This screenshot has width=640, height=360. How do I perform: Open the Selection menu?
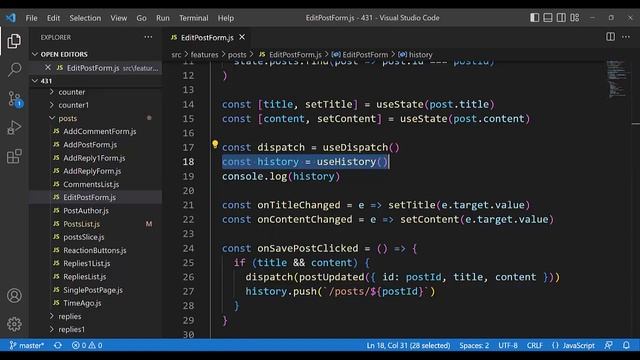click(x=85, y=18)
